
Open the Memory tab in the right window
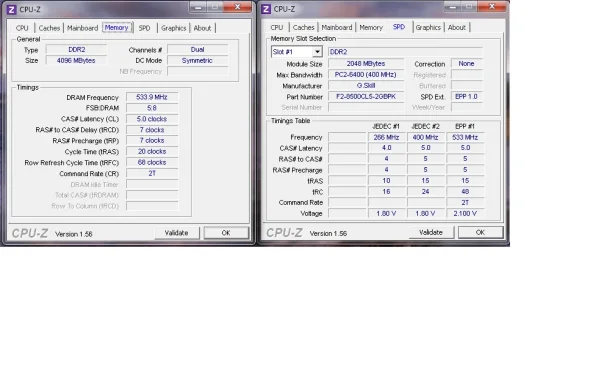pos(371,27)
